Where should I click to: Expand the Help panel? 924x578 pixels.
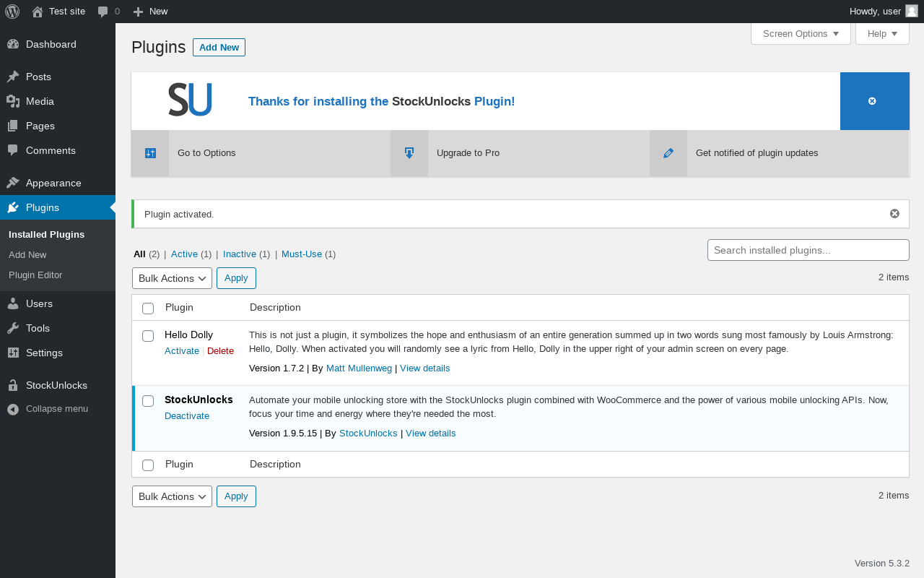[x=882, y=34]
